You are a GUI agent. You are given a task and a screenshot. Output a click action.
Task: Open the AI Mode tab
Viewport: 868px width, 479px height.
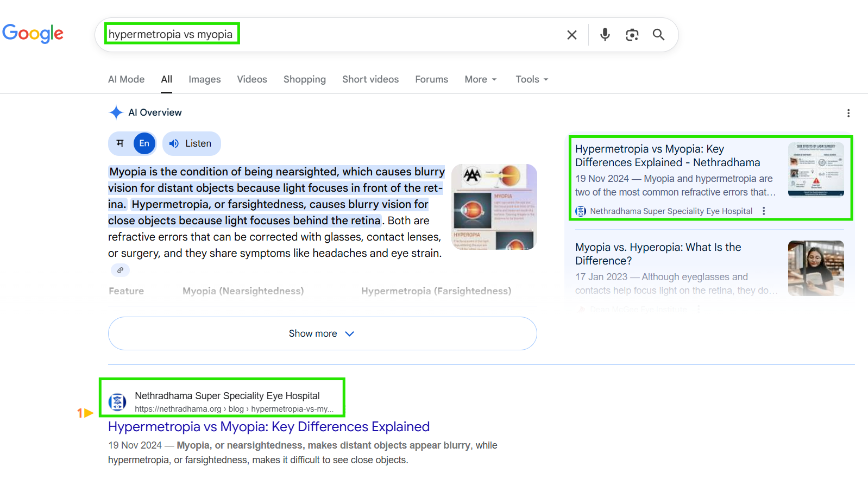click(x=126, y=79)
